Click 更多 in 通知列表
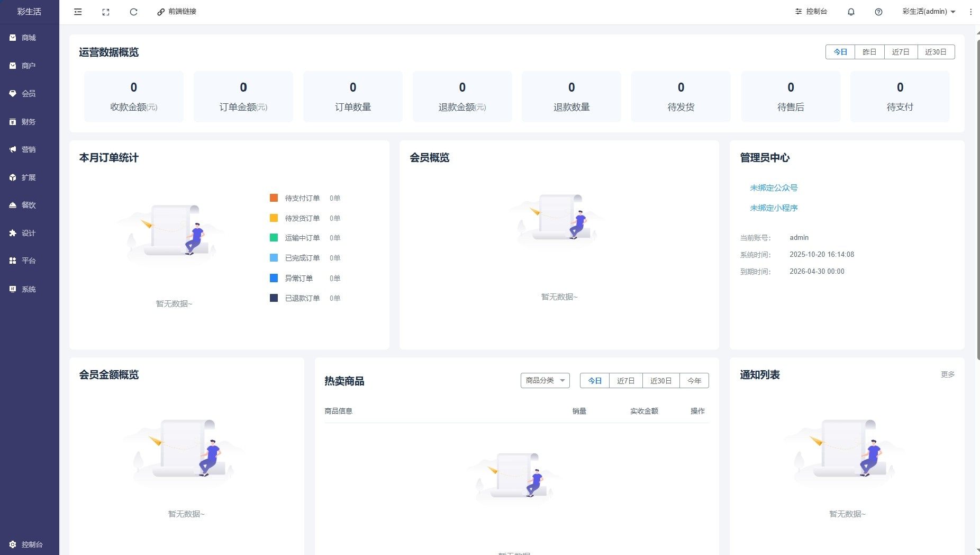The image size is (980, 555). [x=948, y=374]
